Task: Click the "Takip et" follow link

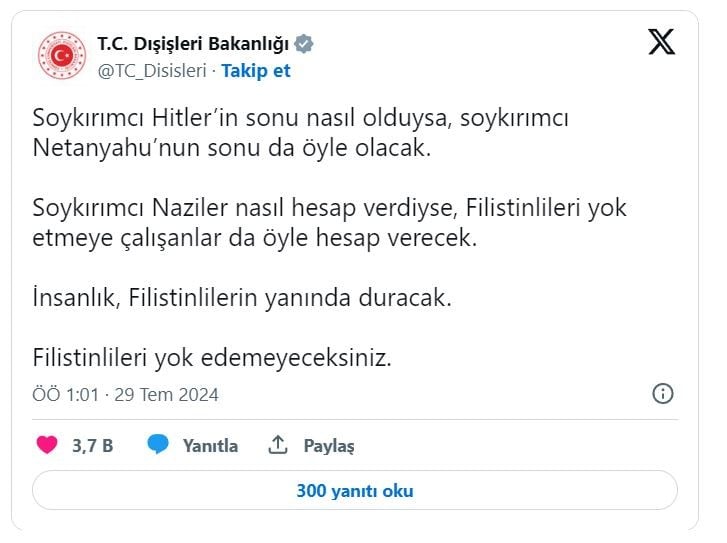Action: coord(256,70)
